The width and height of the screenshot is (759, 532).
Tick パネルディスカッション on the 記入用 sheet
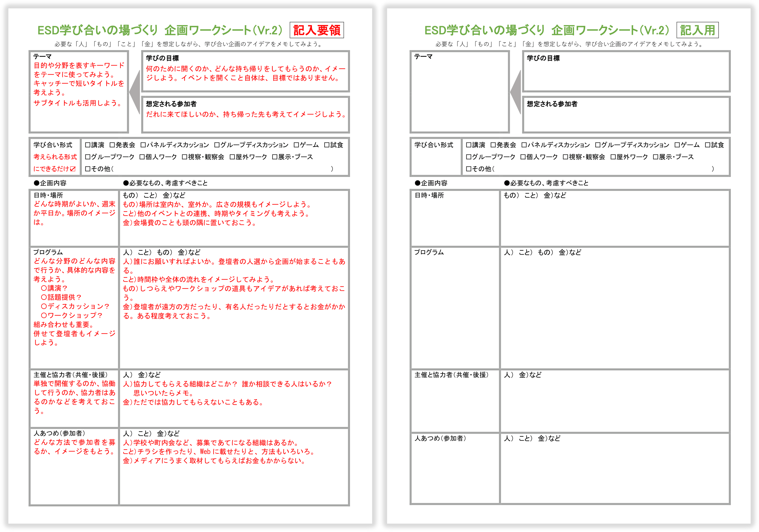[524, 145]
